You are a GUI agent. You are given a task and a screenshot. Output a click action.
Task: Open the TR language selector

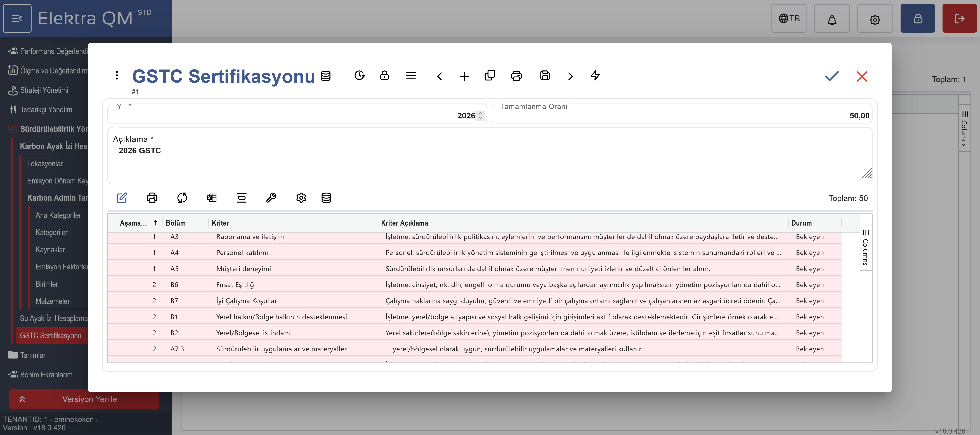tap(789, 18)
